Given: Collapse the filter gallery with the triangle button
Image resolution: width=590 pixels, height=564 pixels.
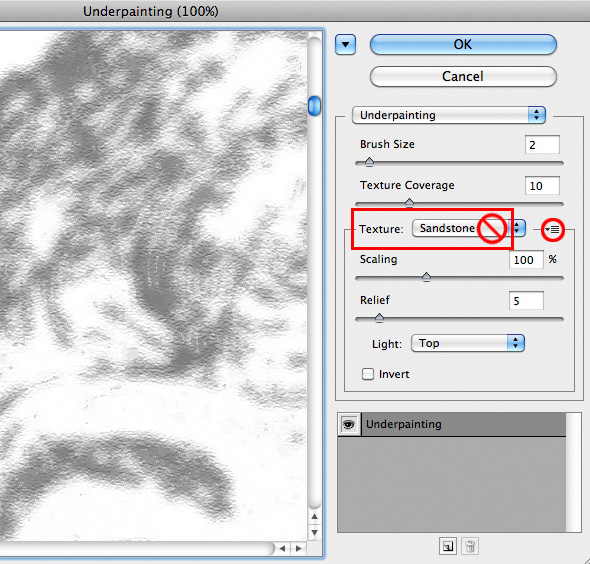Looking at the screenshot, I should (345, 45).
